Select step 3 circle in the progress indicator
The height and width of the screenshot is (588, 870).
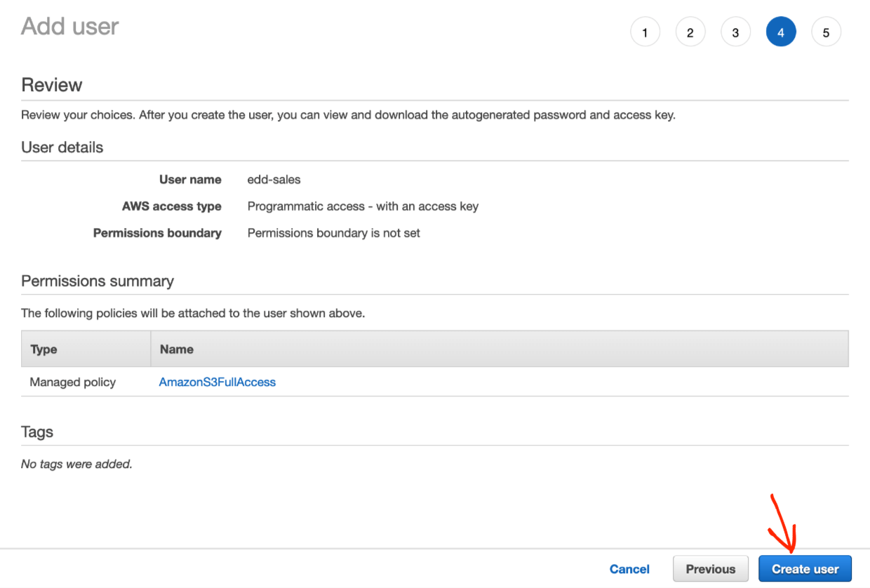pyautogui.click(x=735, y=32)
